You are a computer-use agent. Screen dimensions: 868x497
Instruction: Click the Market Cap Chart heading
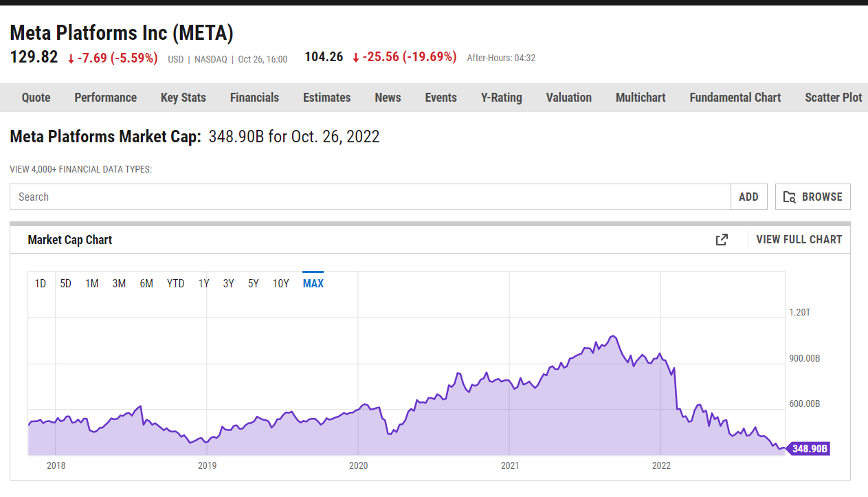click(x=70, y=240)
